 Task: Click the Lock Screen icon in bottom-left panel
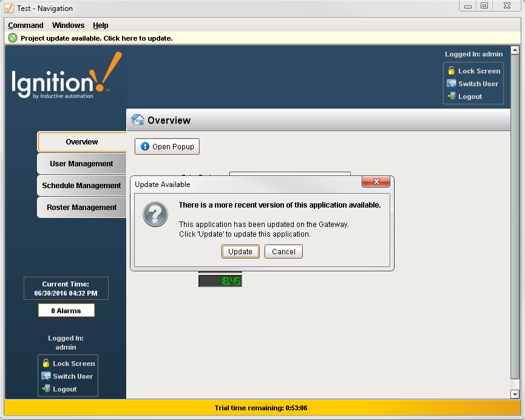[46, 363]
